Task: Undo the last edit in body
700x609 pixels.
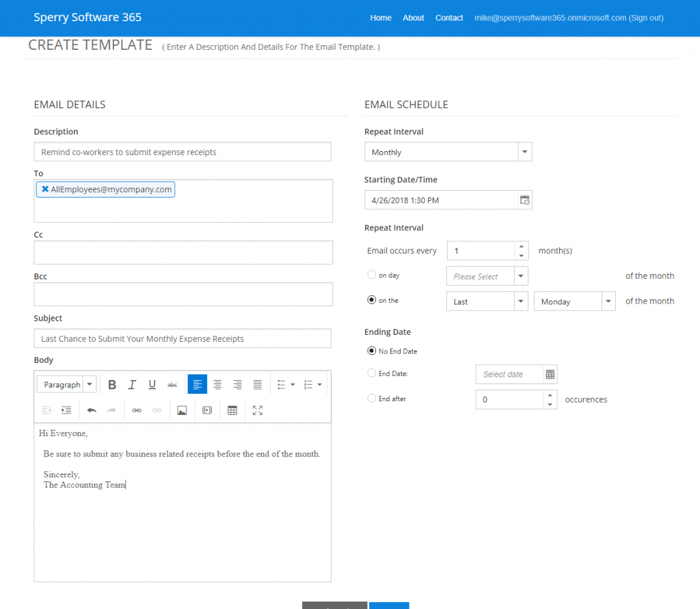Action: [92, 410]
